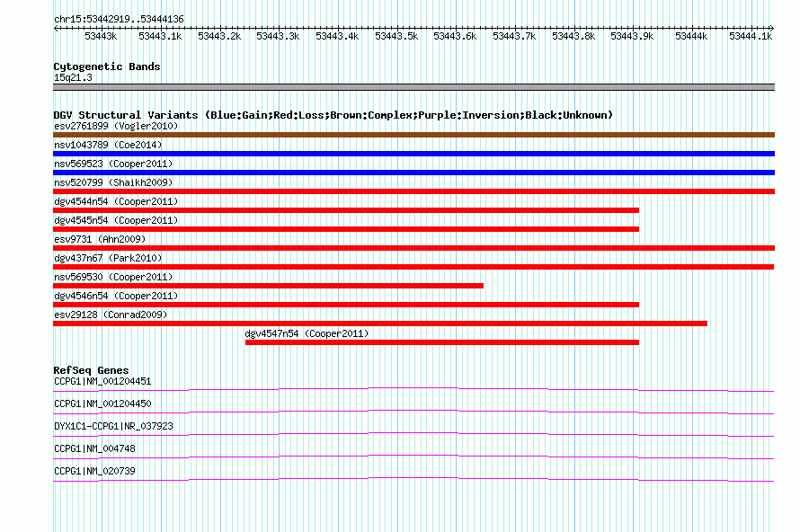
Task: Open the nsv520799 (Shaikh2009) label
Action: click(113, 182)
